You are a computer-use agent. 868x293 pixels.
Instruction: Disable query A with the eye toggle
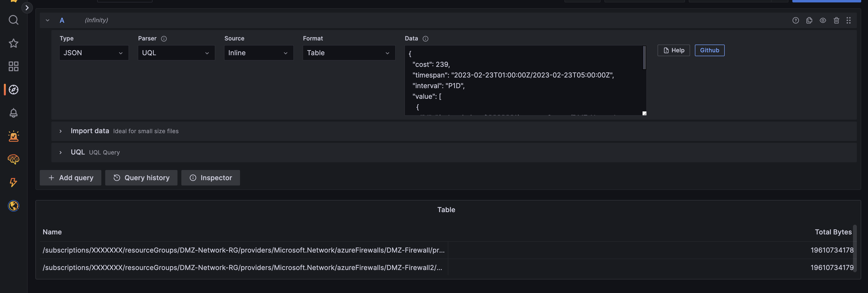click(x=823, y=20)
